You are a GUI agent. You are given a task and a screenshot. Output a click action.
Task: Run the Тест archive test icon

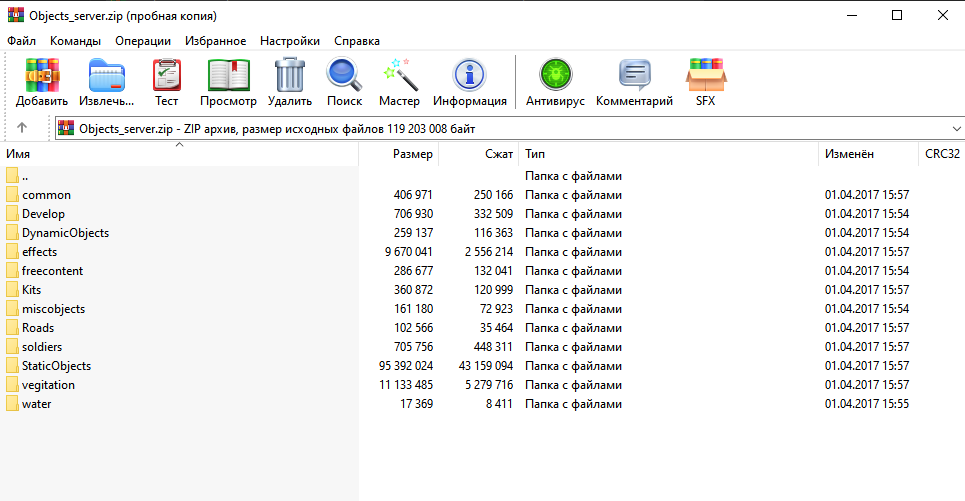[166, 77]
